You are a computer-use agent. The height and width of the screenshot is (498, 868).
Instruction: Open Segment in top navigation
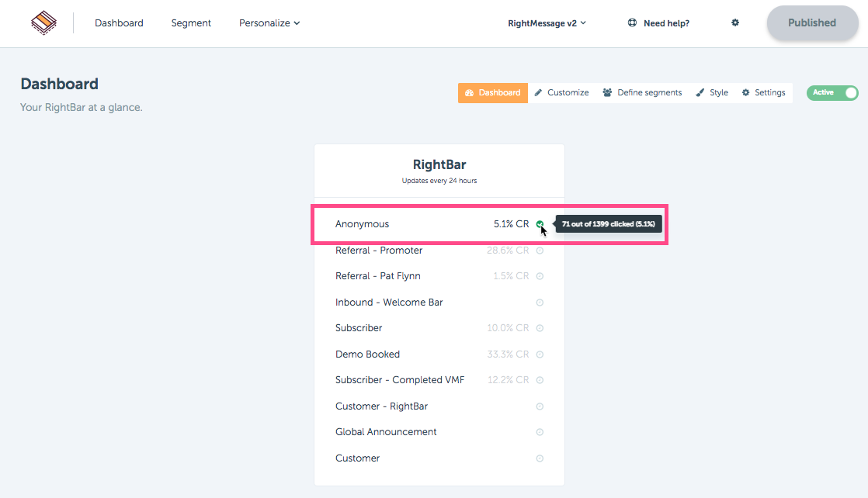click(x=191, y=22)
